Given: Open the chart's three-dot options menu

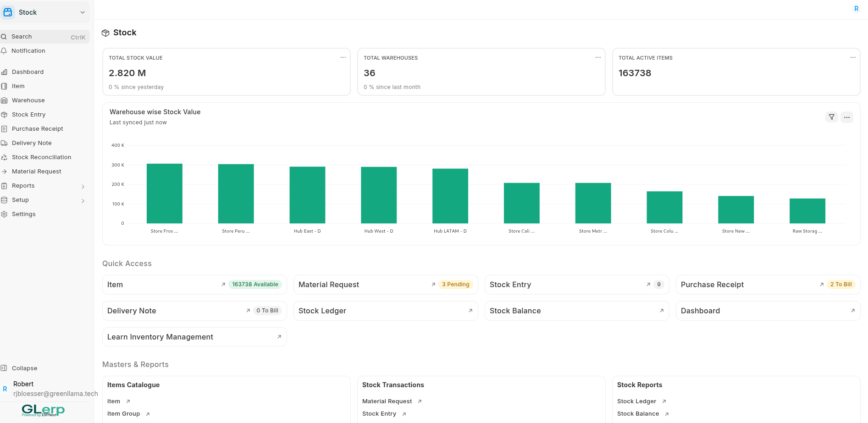Looking at the screenshot, I should pos(846,117).
